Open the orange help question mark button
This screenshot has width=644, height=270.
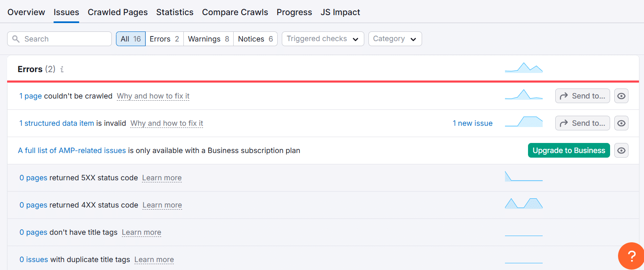tap(632, 256)
